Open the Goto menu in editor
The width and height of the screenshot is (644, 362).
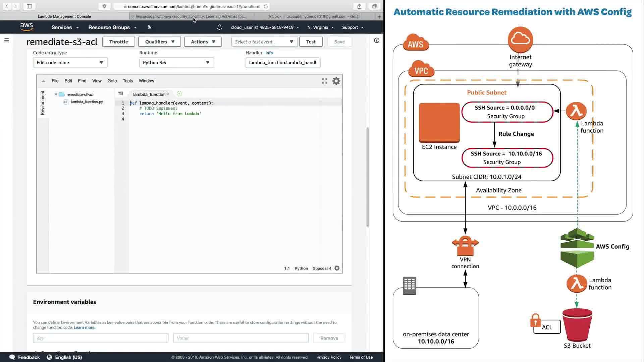click(112, 81)
